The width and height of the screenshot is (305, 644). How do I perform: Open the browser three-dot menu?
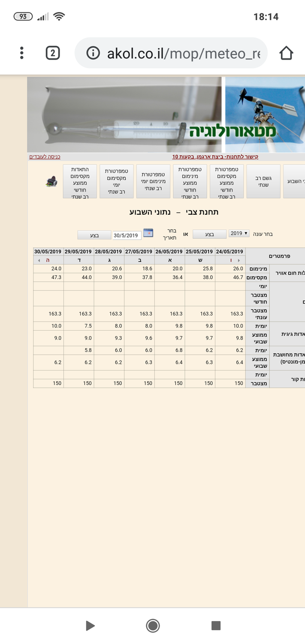tap(21, 53)
